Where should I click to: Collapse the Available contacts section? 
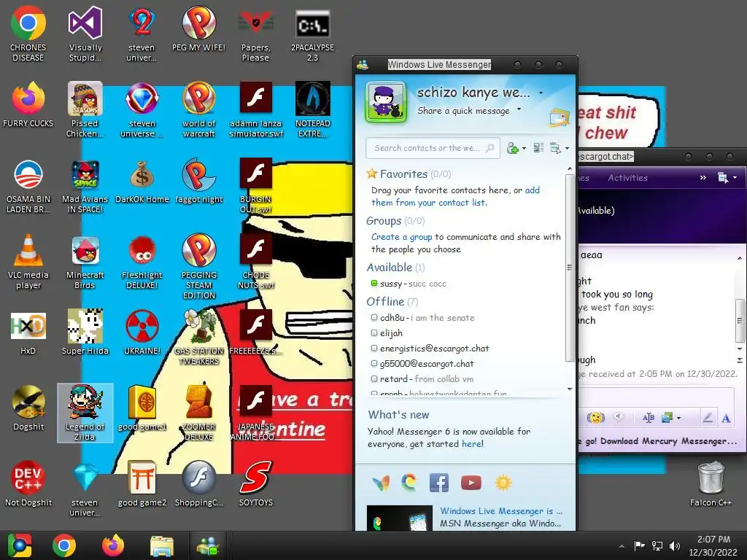click(395, 268)
